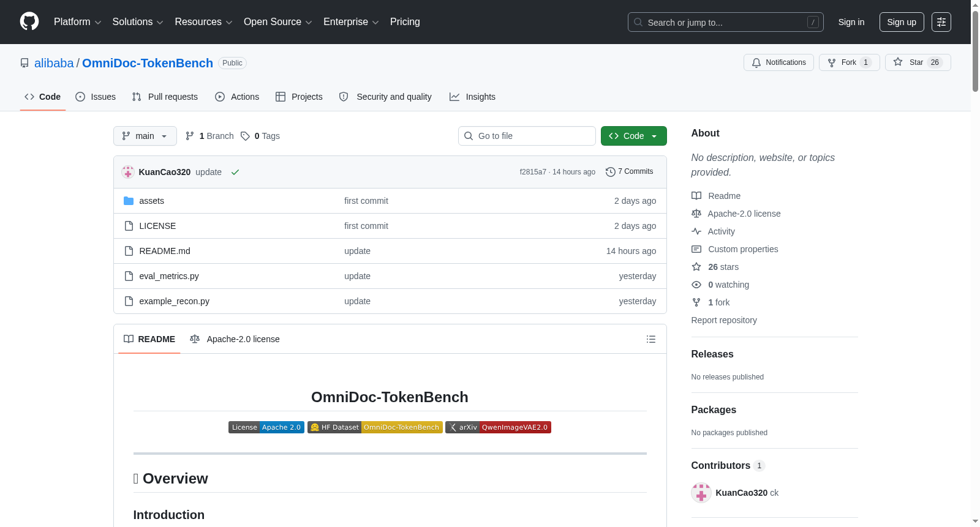Image resolution: width=980 pixels, height=527 pixels.
Task: Click the KuanCao320 contributor avatar
Action: point(701,493)
